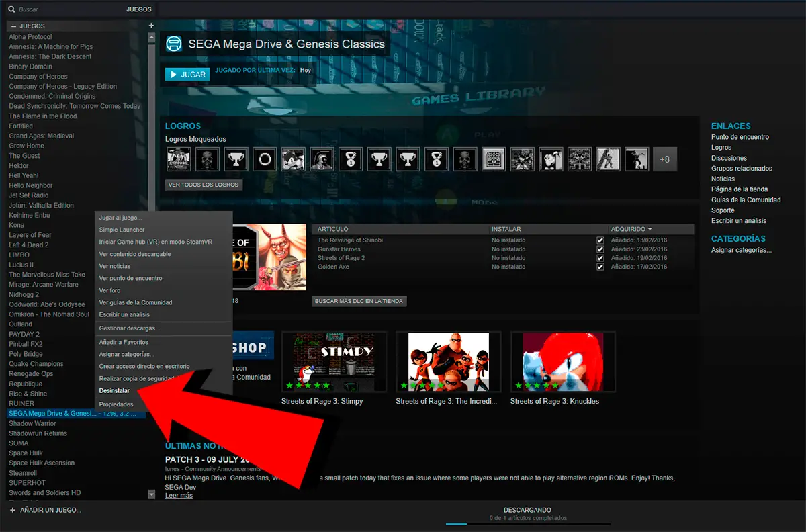Open Página de la tienda link
The width and height of the screenshot is (806, 532).
click(x=740, y=189)
